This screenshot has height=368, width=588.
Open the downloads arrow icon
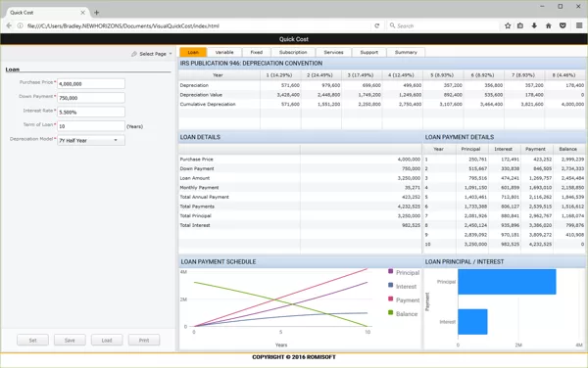tap(534, 25)
